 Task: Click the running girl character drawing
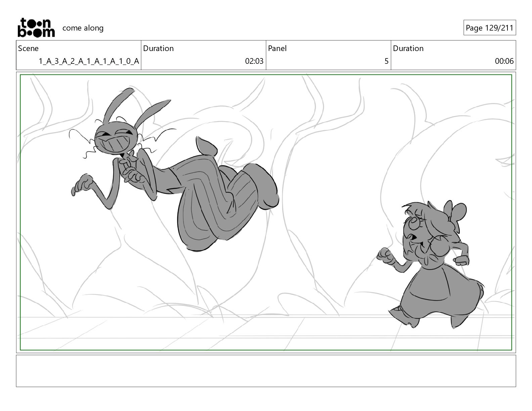click(x=430, y=264)
